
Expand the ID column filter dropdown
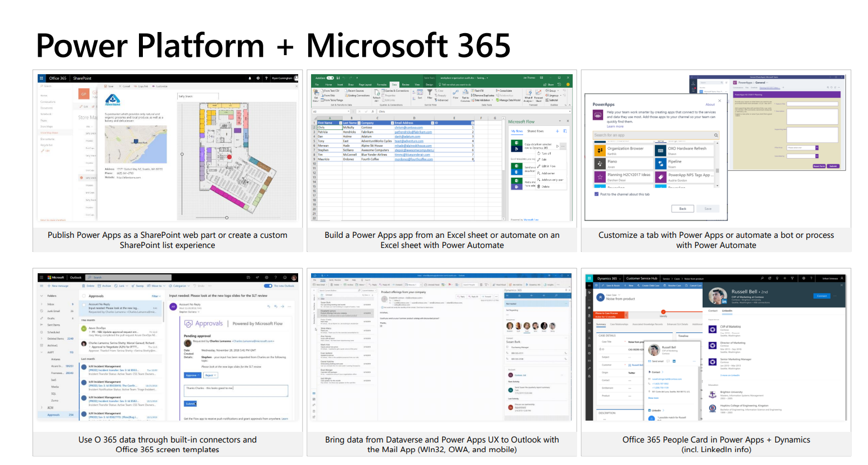coord(471,123)
